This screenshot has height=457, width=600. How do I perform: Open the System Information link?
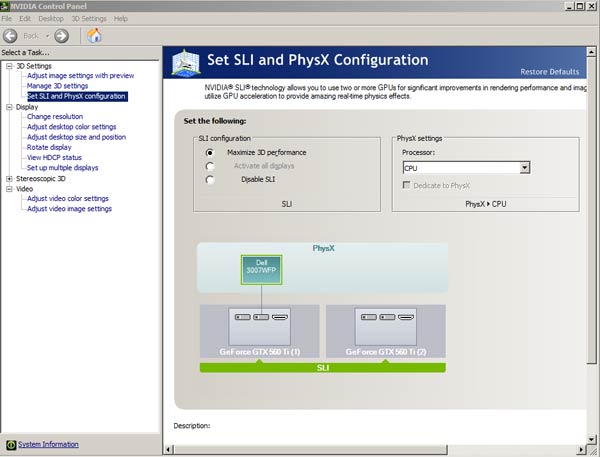click(48, 444)
